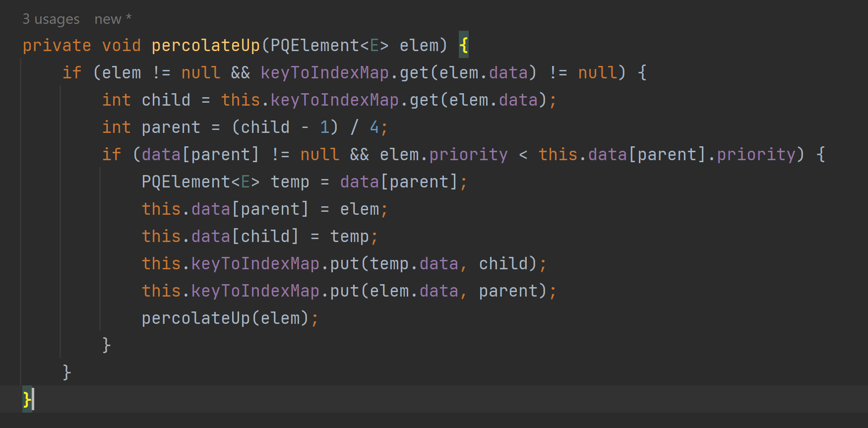Click the "parent" variable in its int declaration
This screenshot has width=868, height=428.
(171, 127)
